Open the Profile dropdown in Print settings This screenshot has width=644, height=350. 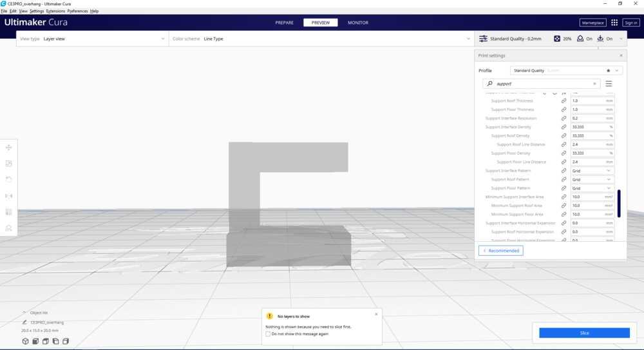point(566,70)
